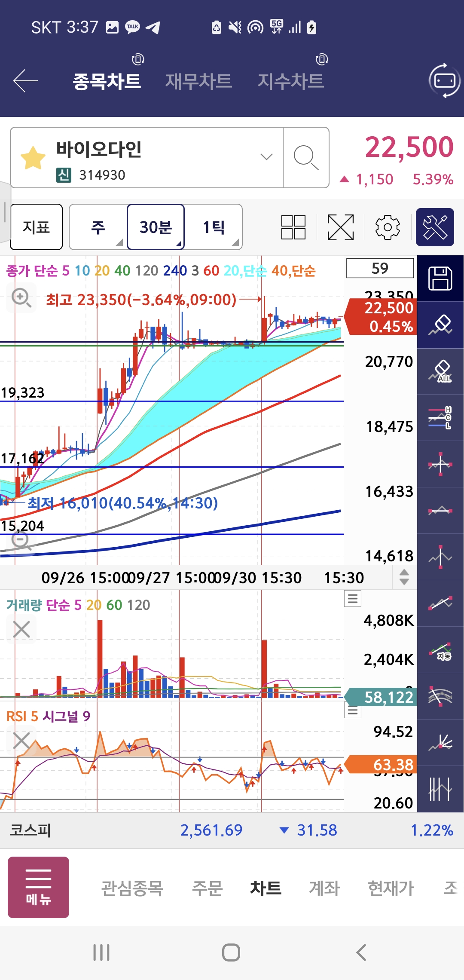Screen dimensions: 464x980
Task: Tap the 63.38 RSI value label
Action: point(382,765)
